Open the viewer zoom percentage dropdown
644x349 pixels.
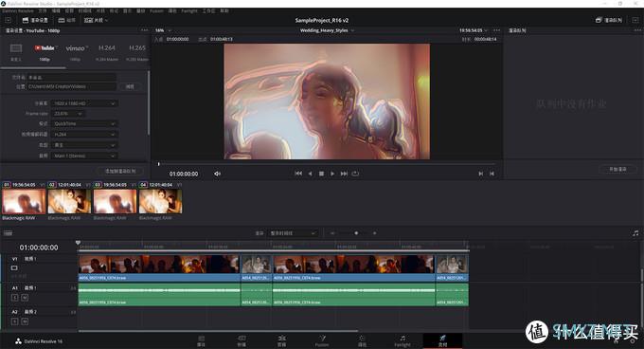click(x=163, y=30)
